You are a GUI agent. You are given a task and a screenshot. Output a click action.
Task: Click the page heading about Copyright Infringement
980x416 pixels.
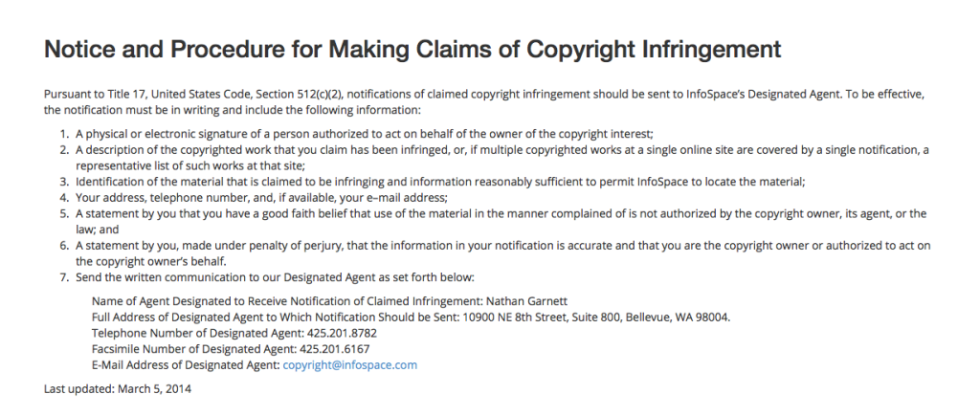click(412, 49)
